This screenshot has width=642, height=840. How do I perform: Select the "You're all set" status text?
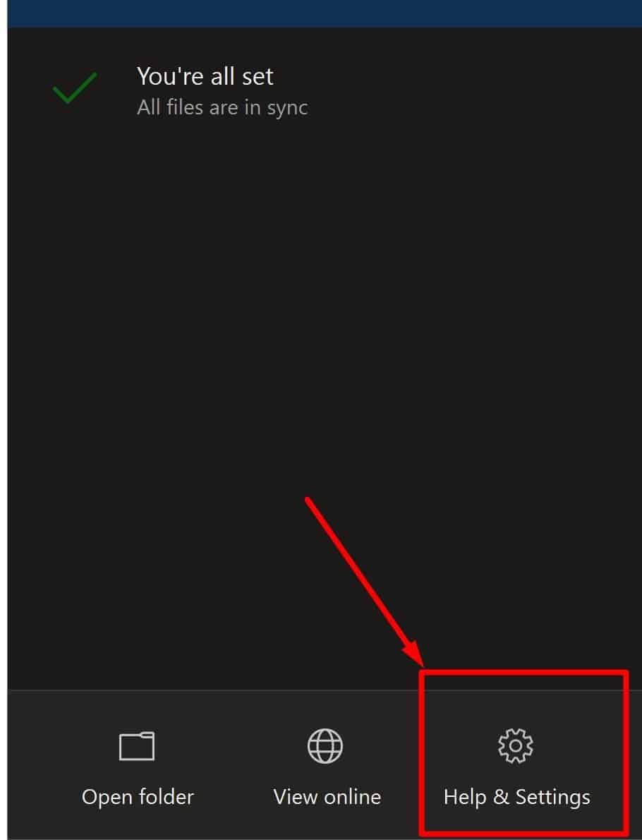205,76
